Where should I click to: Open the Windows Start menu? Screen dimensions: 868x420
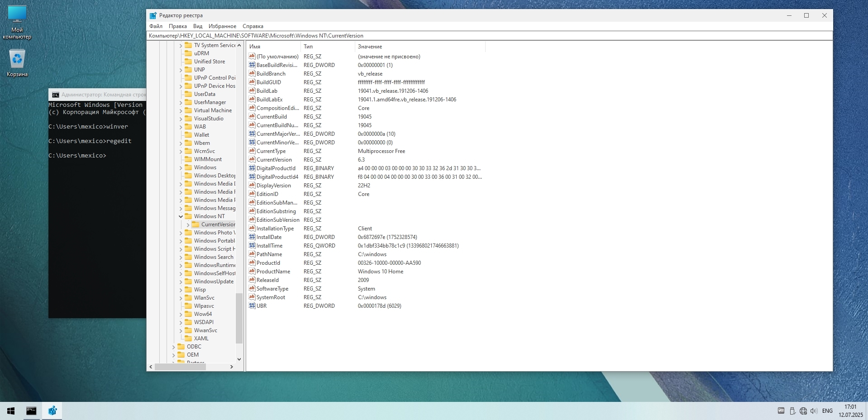click(x=11, y=411)
